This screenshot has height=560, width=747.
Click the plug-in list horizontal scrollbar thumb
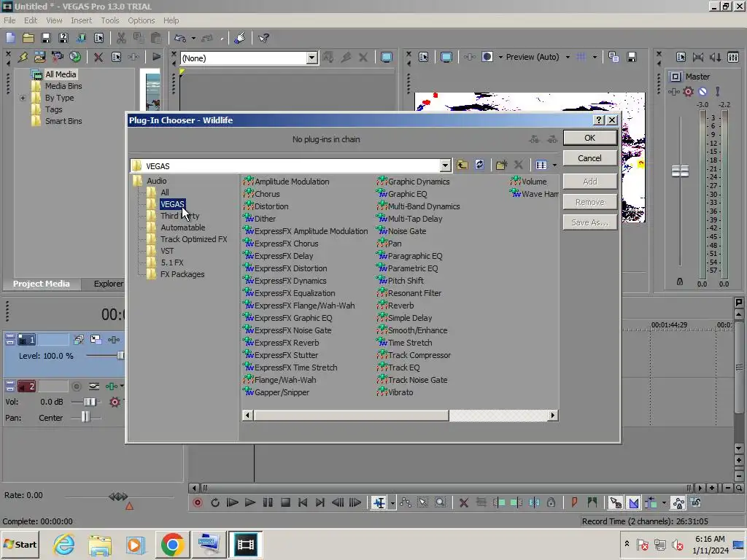coord(351,415)
